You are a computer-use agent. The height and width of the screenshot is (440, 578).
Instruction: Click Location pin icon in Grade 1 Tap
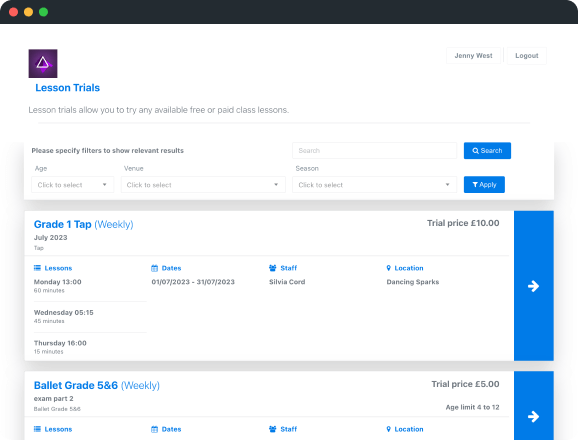point(389,268)
